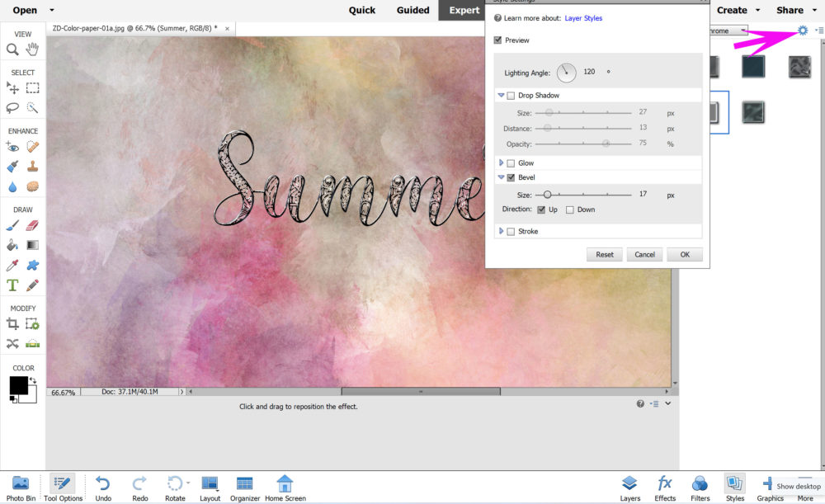Select the Eraser tool
The height and width of the screenshot is (504, 825).
[x=33, y=226]
